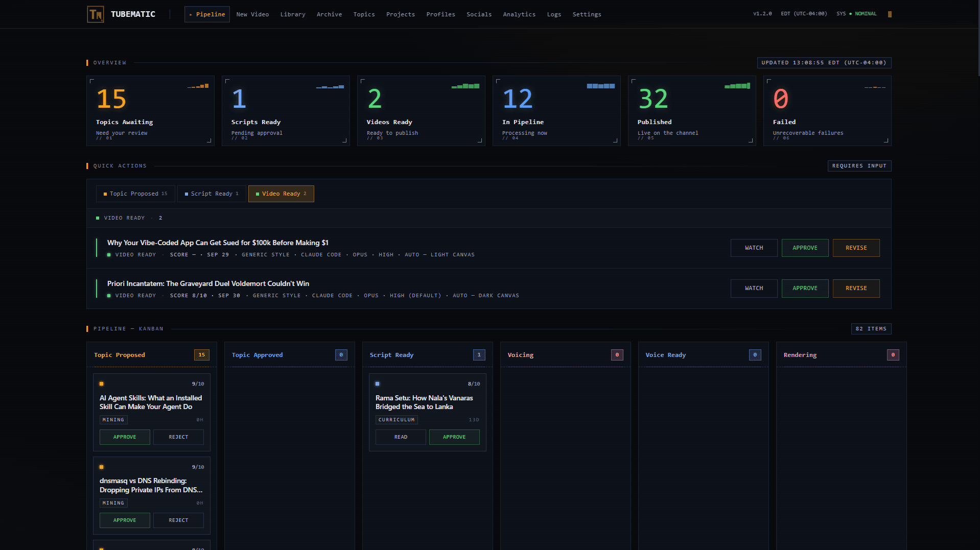
Task: Select the Published overview card
Action: 692,111
